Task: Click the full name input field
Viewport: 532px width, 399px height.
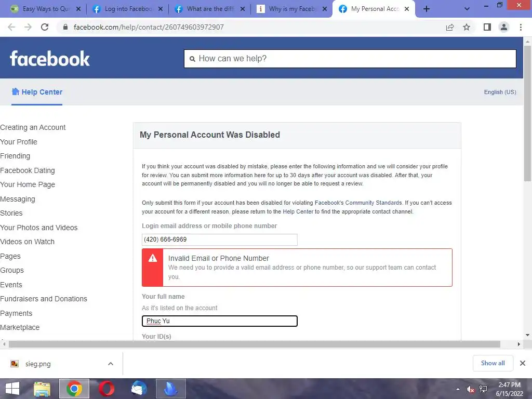Action: click(x=220, y=321)
